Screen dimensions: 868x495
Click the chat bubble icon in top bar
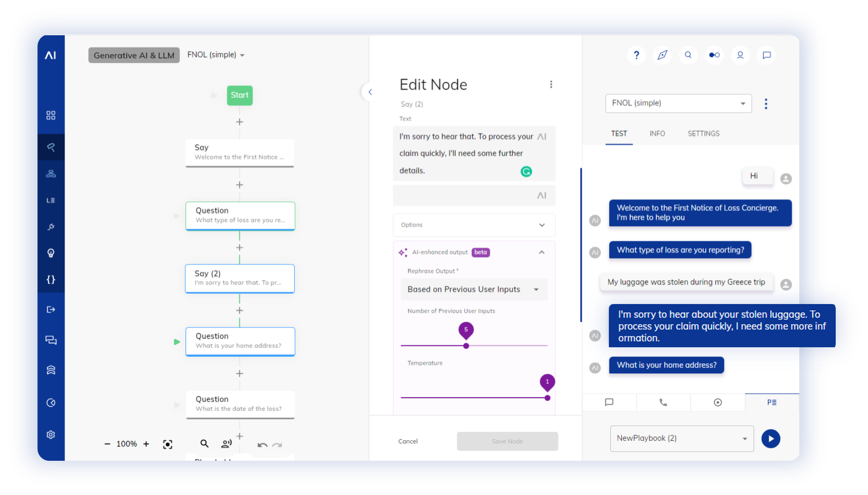pos(766,55)
